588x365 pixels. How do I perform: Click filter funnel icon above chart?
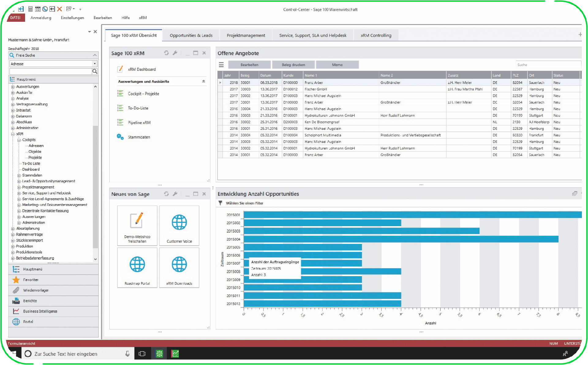[x=220, y=203]
